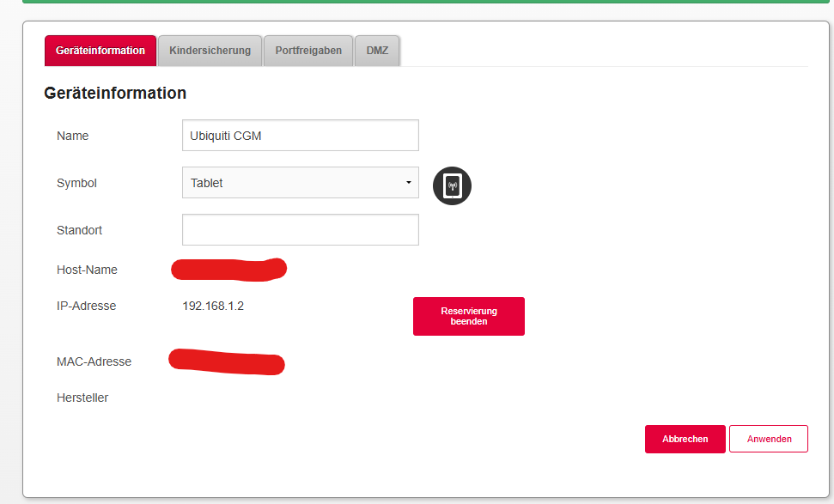Click the Name field label
The height and width of the screenshot is (504, 834).
[72, 136]
